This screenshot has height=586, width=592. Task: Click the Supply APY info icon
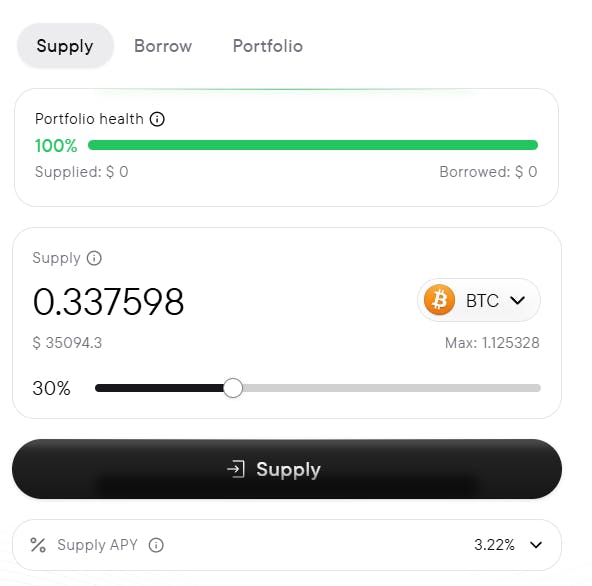[x=156, y=545]
